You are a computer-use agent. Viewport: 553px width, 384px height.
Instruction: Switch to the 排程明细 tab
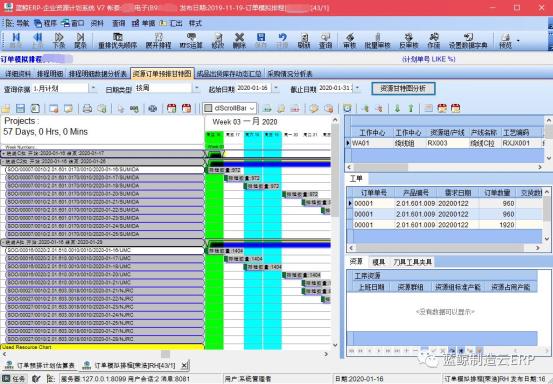[50, 74]
